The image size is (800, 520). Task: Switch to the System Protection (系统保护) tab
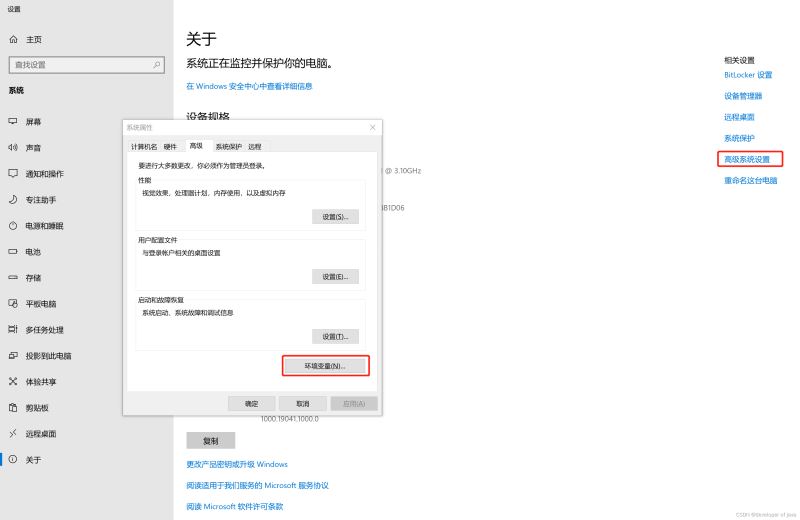(x=228, y=146)
